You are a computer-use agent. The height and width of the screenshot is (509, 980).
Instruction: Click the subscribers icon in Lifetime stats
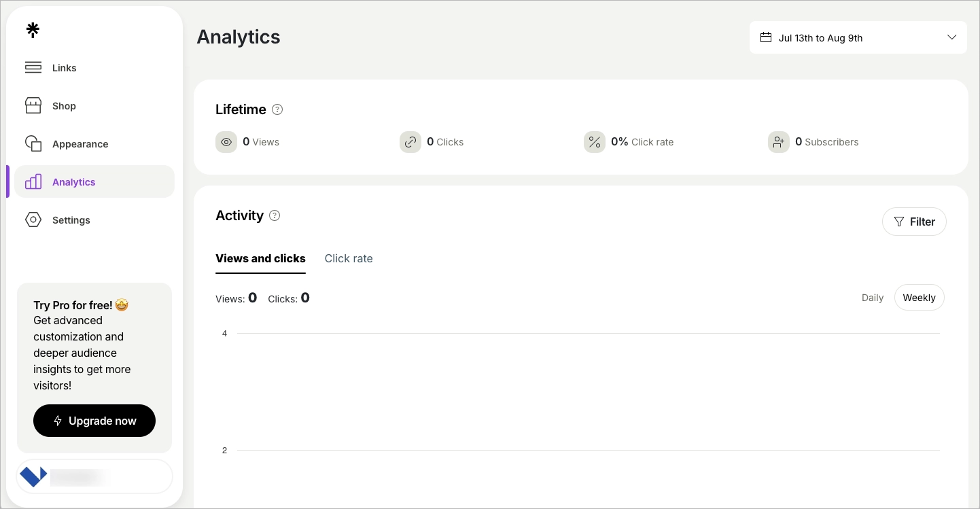coord(779,142)
